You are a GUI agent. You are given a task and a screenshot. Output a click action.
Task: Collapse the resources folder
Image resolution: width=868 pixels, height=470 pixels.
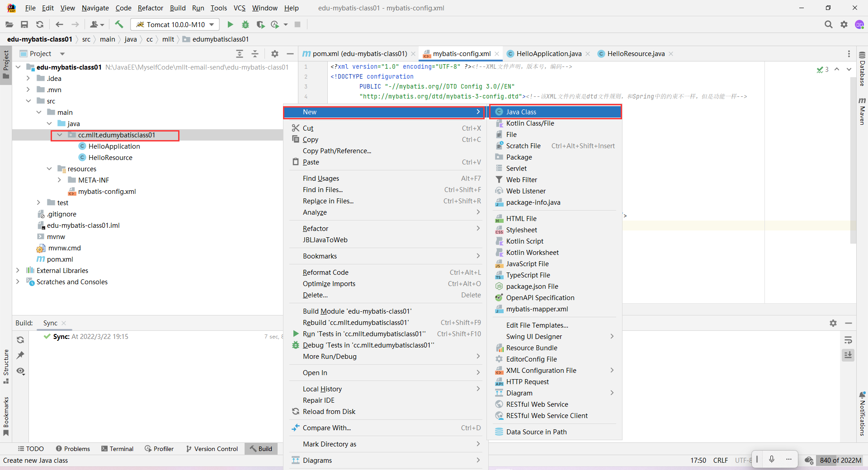[49, 169]
